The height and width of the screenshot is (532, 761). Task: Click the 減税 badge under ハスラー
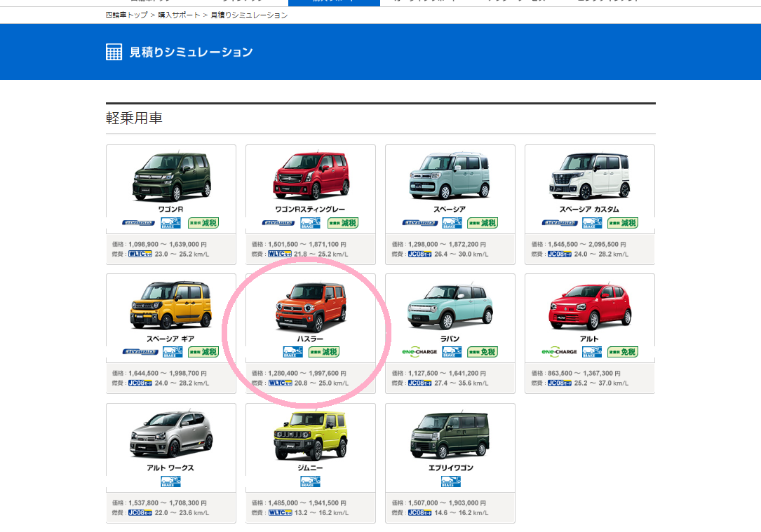pyautogui.click(x=324, y=352)
